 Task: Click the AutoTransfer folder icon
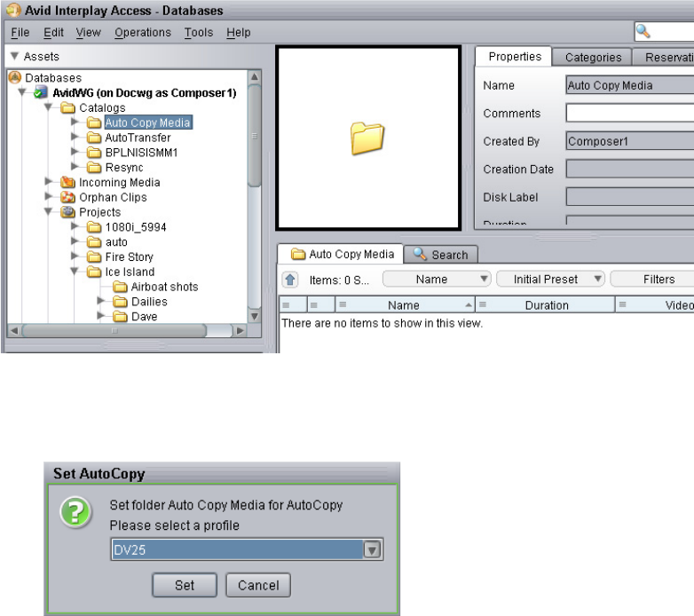tap(94, 138)
